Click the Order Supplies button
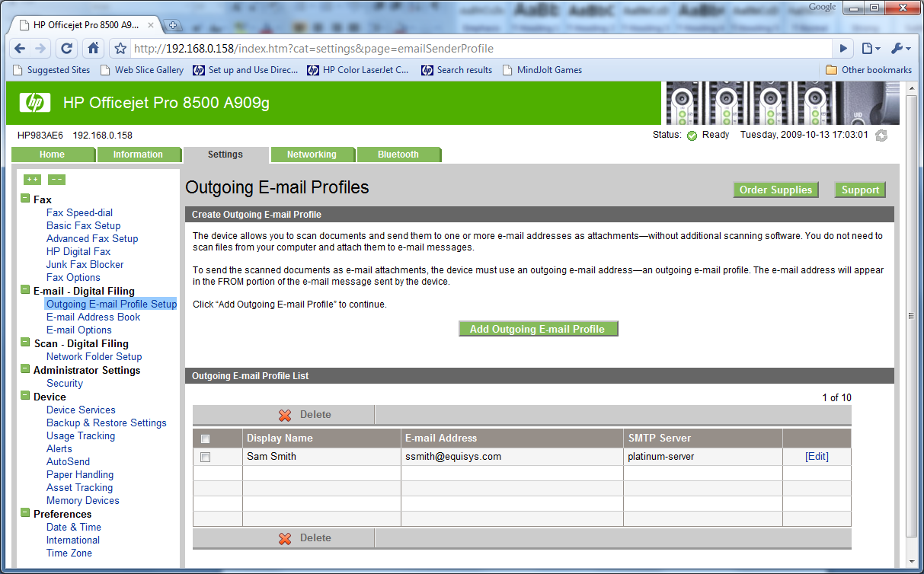Viewport: 924px width, 574px height. click(x=775, y=190)
